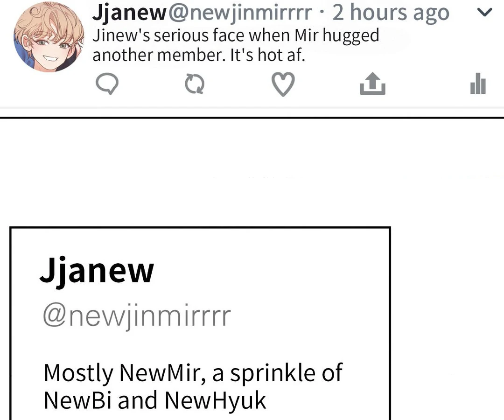Click the tweet line 'Jinew's serious face'
The height and width of the screenshot is (420, 504).
pyautogui.click(x=236, y=35)
